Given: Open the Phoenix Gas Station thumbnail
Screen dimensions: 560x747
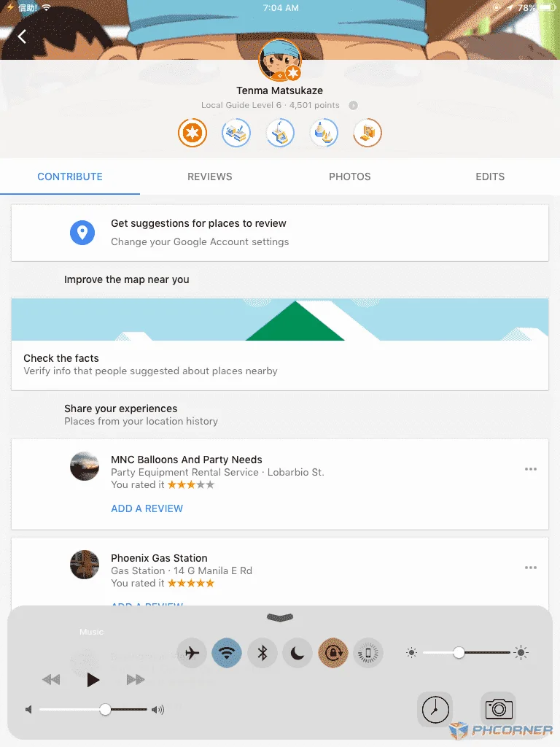Looking at the screenshot, I should 85,565.
